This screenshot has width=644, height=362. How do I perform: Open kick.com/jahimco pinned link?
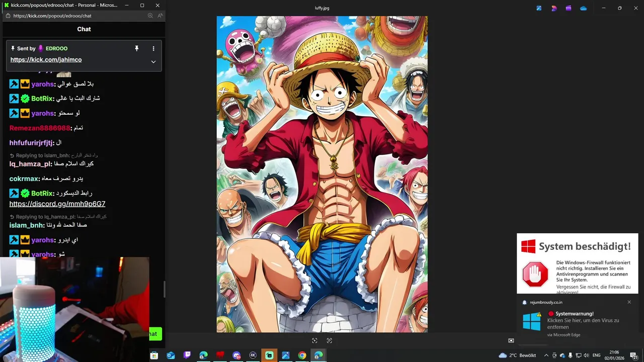46,60
